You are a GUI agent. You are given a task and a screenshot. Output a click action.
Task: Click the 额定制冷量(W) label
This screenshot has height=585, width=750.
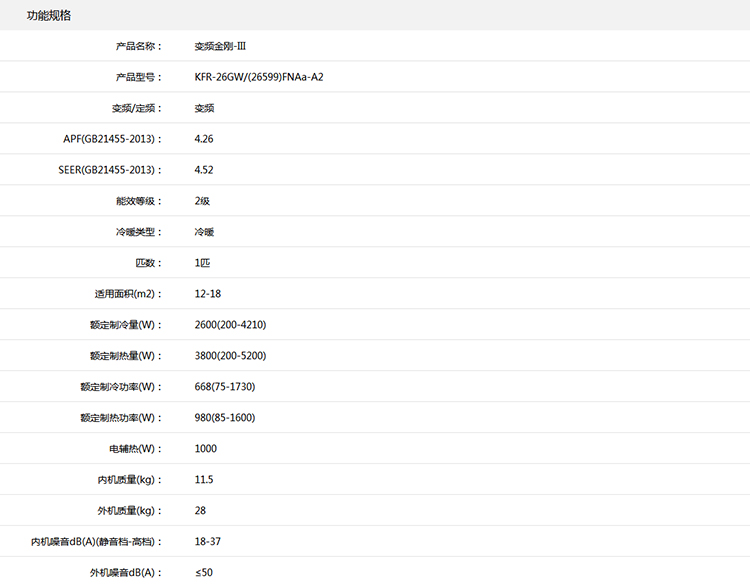(x=126, y=325)
